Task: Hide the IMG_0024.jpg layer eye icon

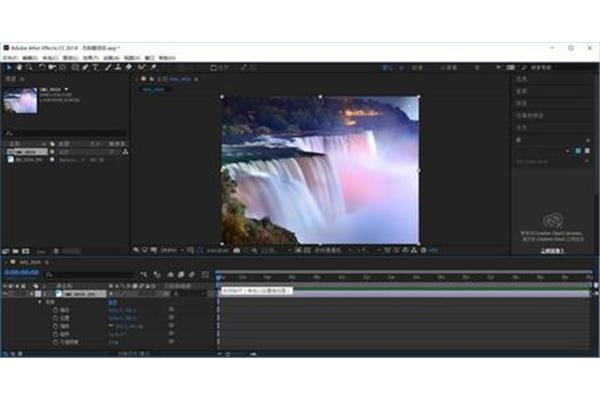Action: point(5,294)
